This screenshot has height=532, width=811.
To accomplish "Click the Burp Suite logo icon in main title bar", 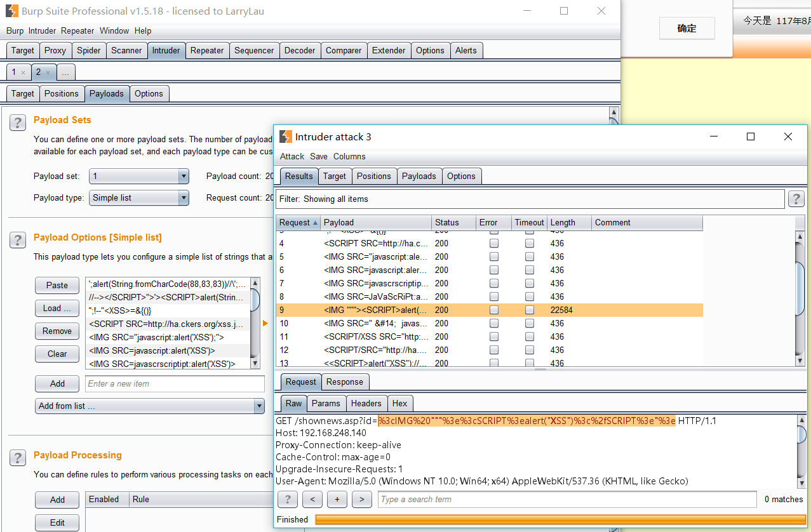I will click(11, 11).
